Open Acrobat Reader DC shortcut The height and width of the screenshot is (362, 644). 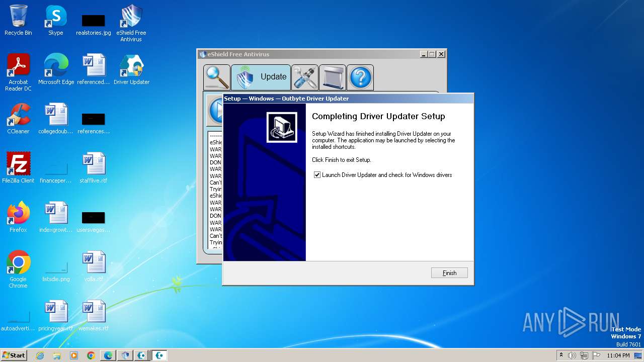18,72
